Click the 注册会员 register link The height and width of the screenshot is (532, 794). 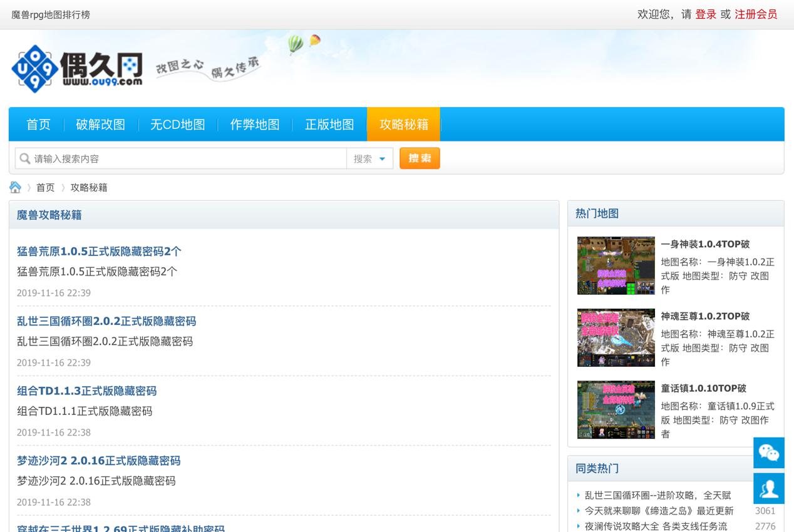[756, 14]
